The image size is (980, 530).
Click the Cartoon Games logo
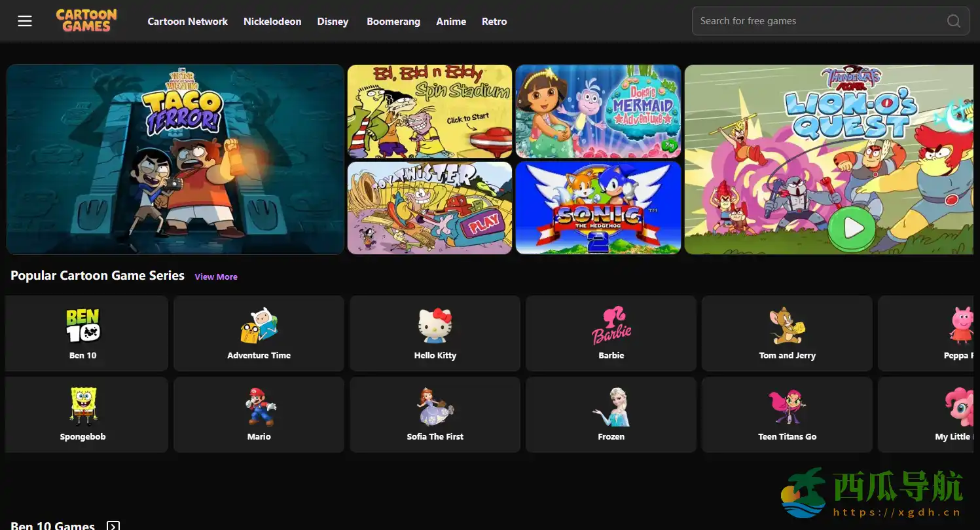(x=86, y=21)
